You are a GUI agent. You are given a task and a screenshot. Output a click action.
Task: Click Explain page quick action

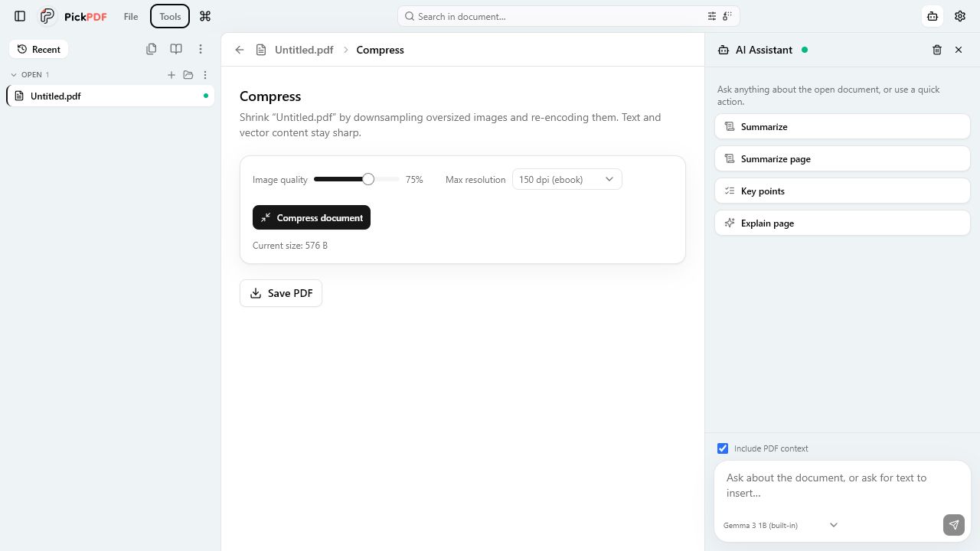click(842, 223)
